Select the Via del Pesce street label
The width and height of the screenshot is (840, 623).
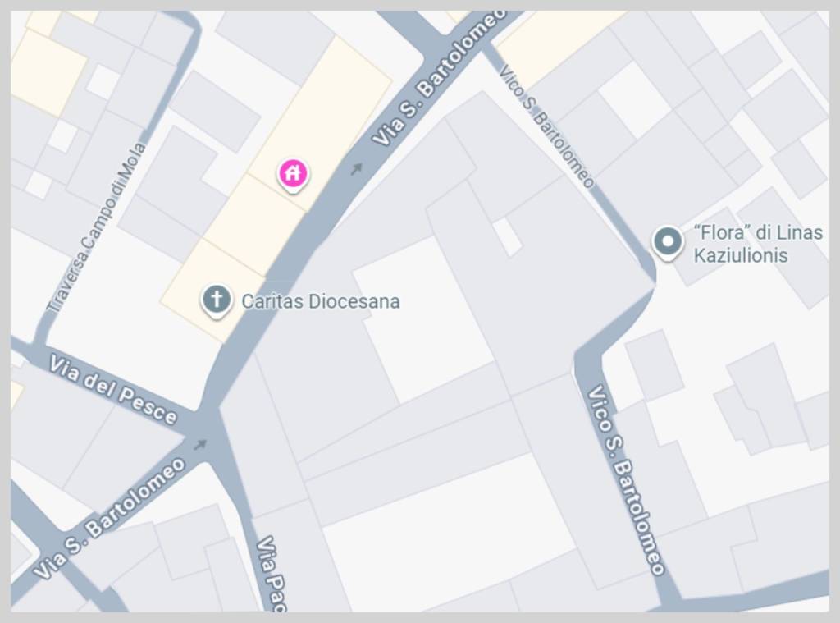[112, 391]
